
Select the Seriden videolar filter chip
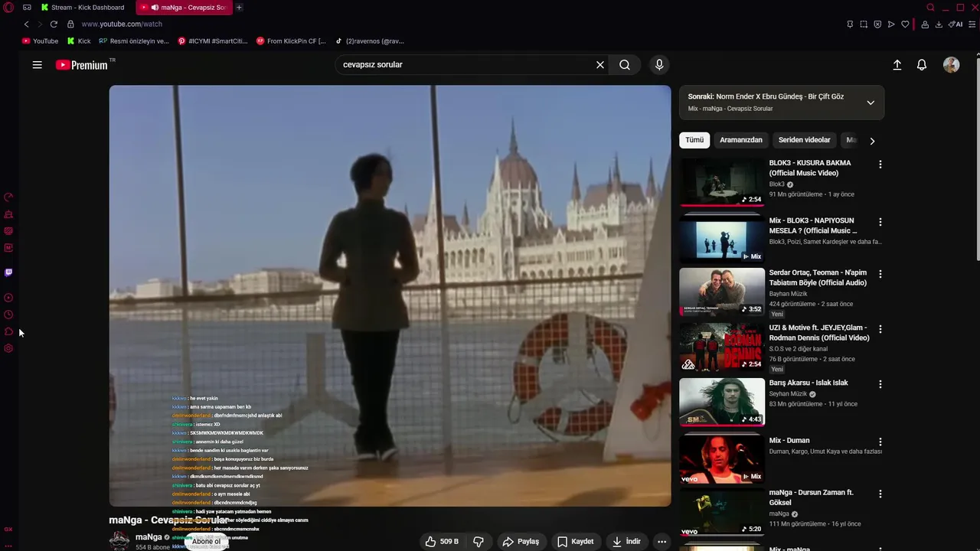804,140
